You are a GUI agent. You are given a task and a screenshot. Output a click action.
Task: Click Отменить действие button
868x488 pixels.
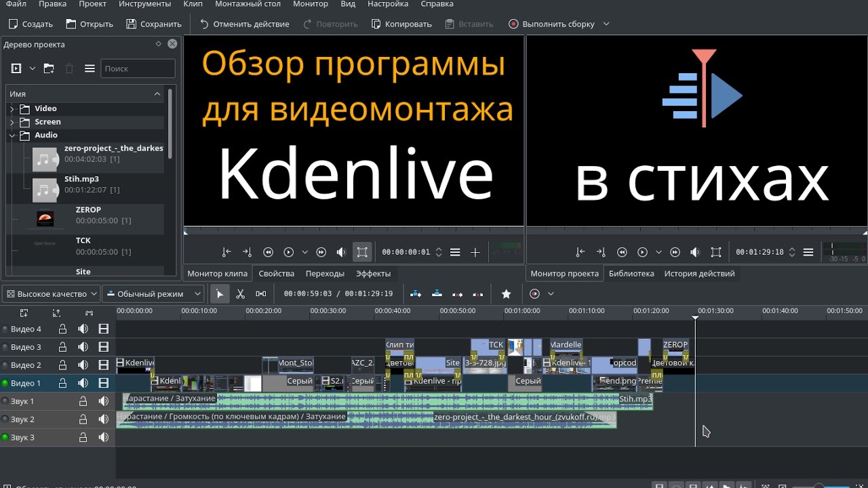[x=244, y=24]
